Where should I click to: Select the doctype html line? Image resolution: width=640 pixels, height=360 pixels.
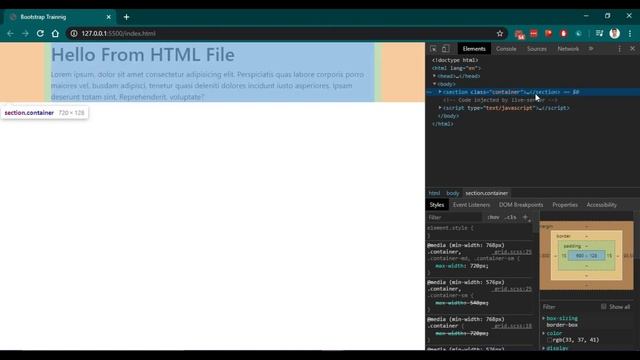(x=455, y=60)
